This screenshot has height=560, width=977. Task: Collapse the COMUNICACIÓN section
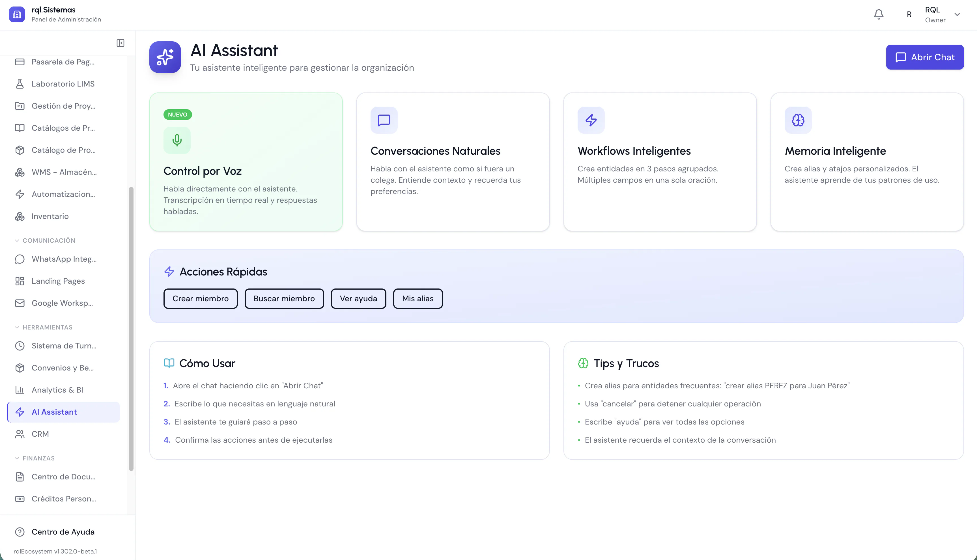pos(45,240)
